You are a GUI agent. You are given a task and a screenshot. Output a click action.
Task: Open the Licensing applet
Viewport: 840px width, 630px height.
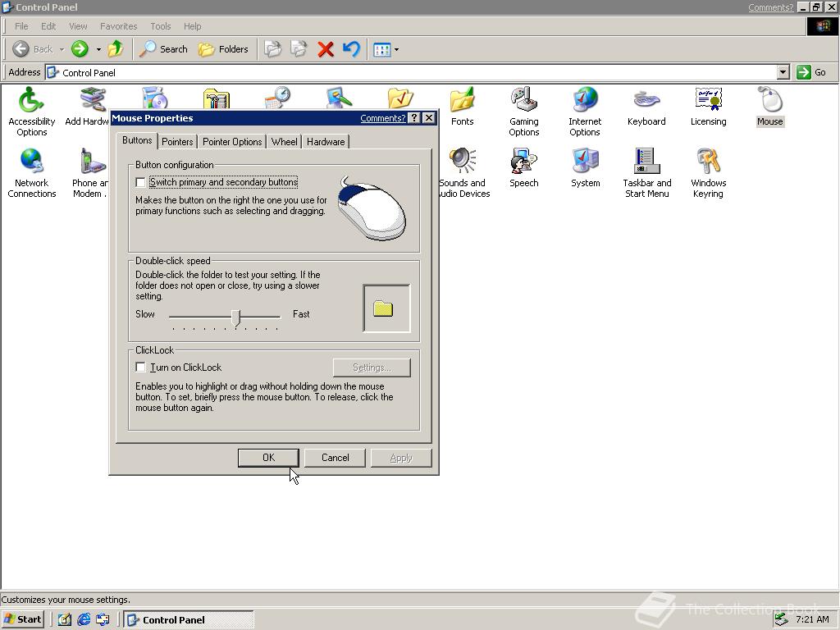tap(708, 107)
